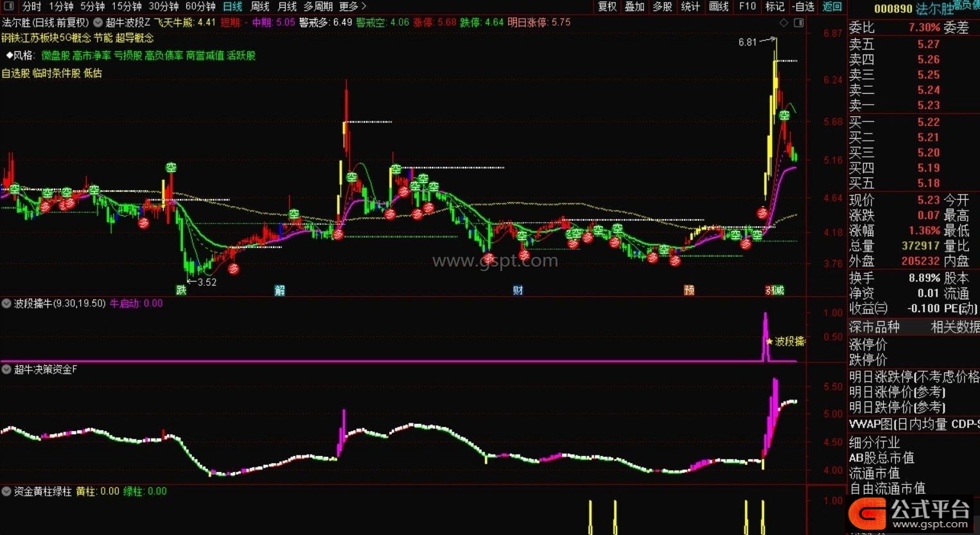Click the 画线 drawing tools button
The width and height of the screenshot is (980, 535).
pyautogui.click(x=719, y=6)
